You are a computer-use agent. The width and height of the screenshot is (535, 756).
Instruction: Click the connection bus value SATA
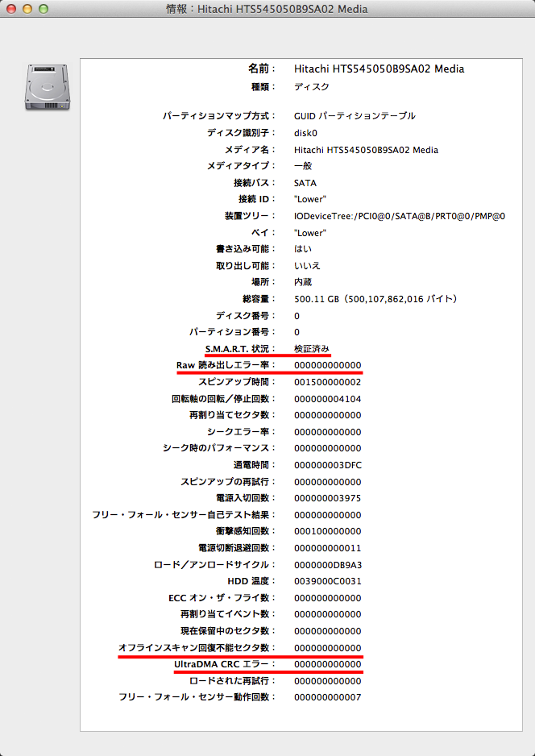[x=305, y=183]
